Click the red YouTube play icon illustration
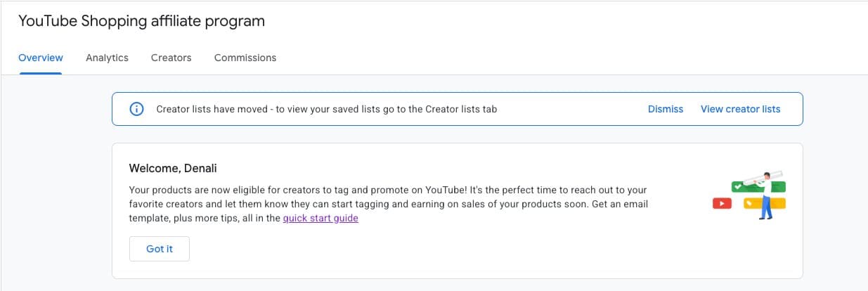 722,204
